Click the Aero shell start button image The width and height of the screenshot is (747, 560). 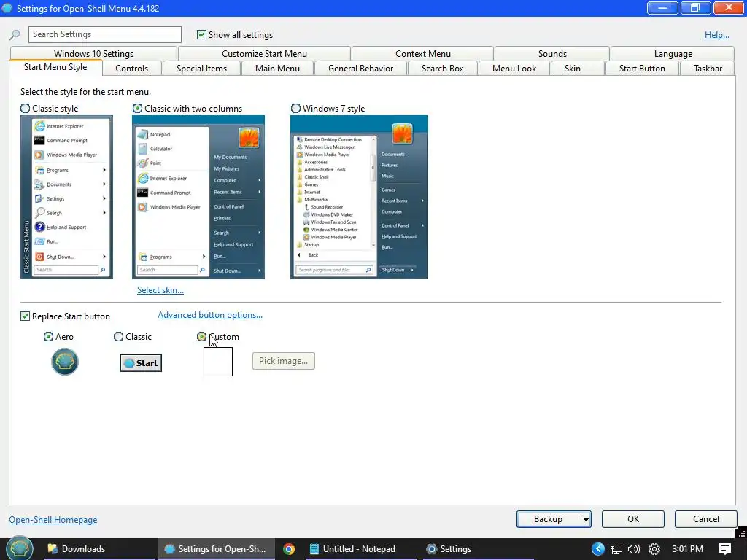coord(65,362)
